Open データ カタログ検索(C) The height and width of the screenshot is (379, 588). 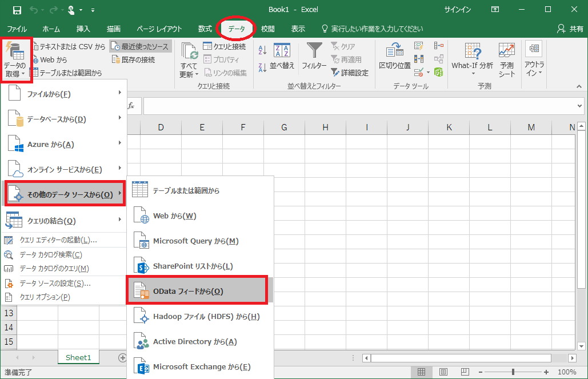coord(64,255)
